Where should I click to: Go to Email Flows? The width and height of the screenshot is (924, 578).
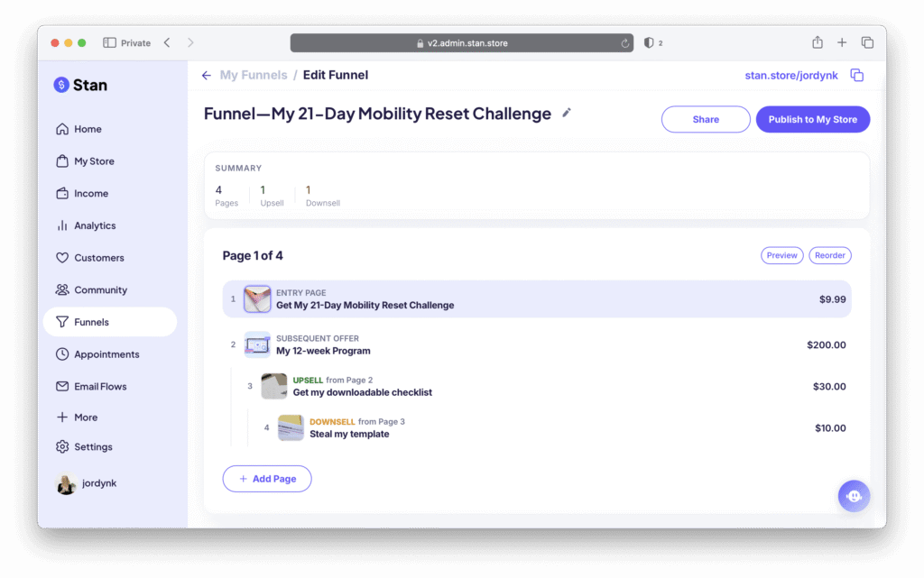91,386
